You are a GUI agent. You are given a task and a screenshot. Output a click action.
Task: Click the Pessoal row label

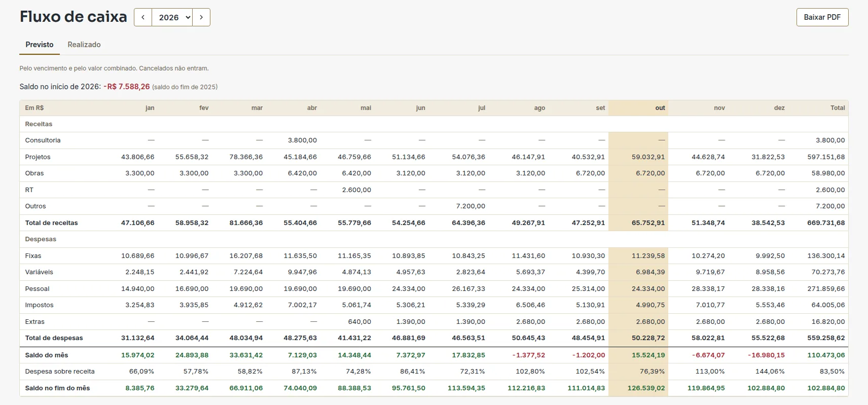pyautogui.click(x=37, y=289)
